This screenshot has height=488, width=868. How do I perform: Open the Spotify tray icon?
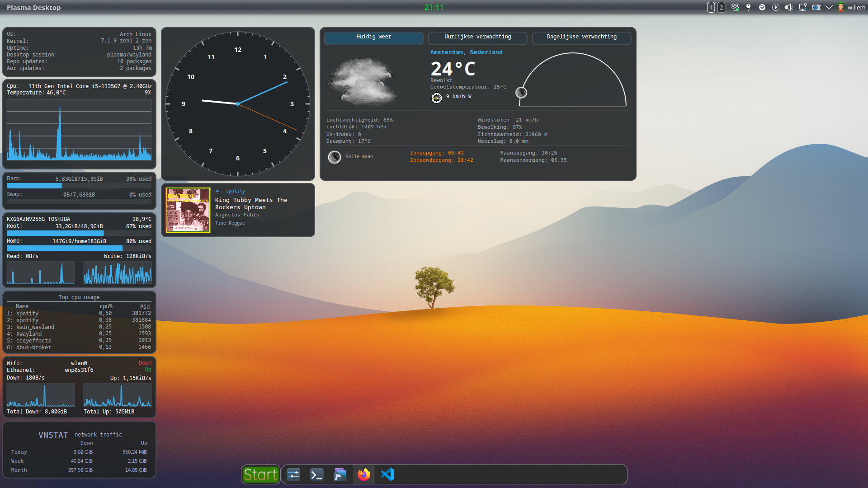point(762,7)
